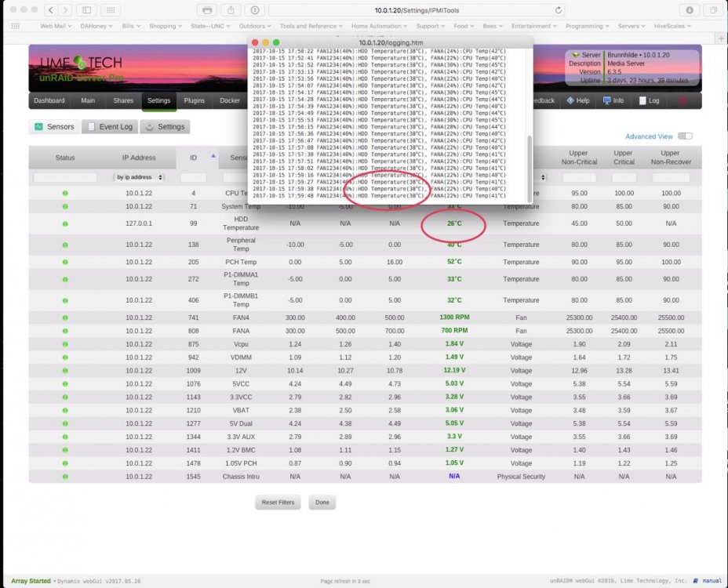Open the Docker menu item
The height and width of the screenshot is (588, 728).
click(229, 100)
